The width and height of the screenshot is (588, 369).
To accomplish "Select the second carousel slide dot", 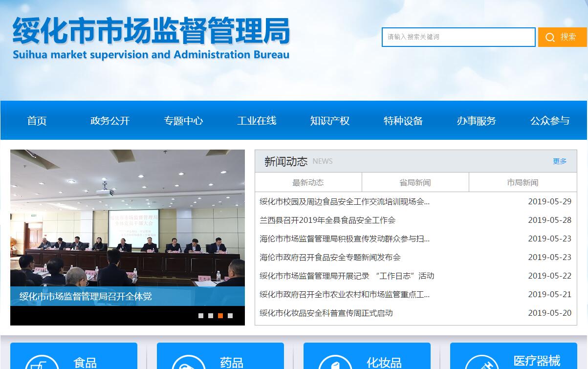I will click(x=211, y=316).
